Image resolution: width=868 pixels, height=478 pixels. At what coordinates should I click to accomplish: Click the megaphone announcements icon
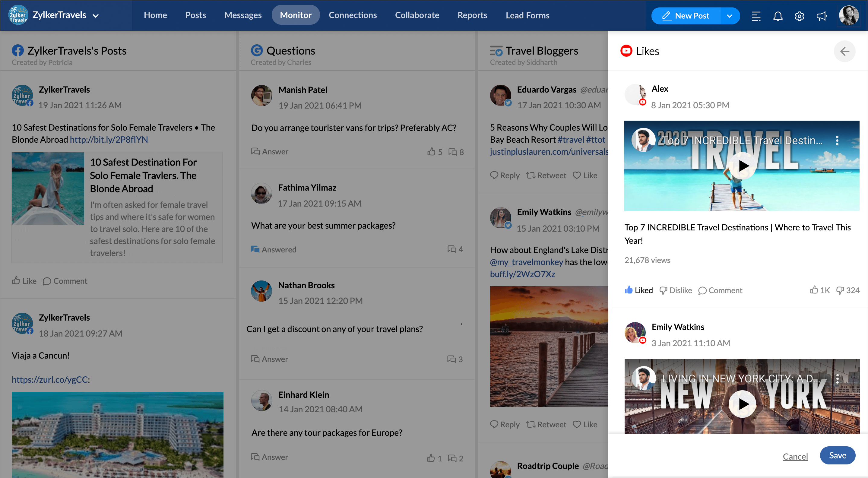tap(821, 16)
